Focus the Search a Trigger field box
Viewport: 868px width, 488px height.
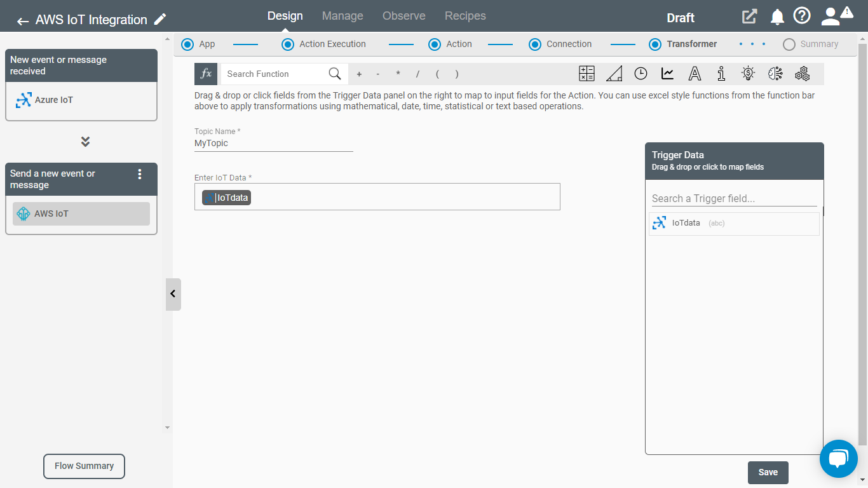[x=734, y=198]
